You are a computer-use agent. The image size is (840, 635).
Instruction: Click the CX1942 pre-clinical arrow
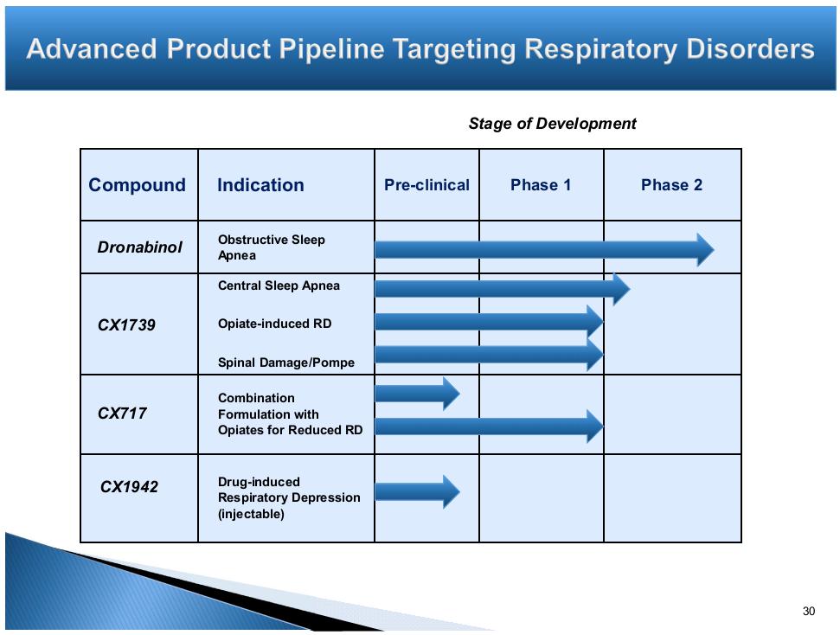[x=416, y=491]
